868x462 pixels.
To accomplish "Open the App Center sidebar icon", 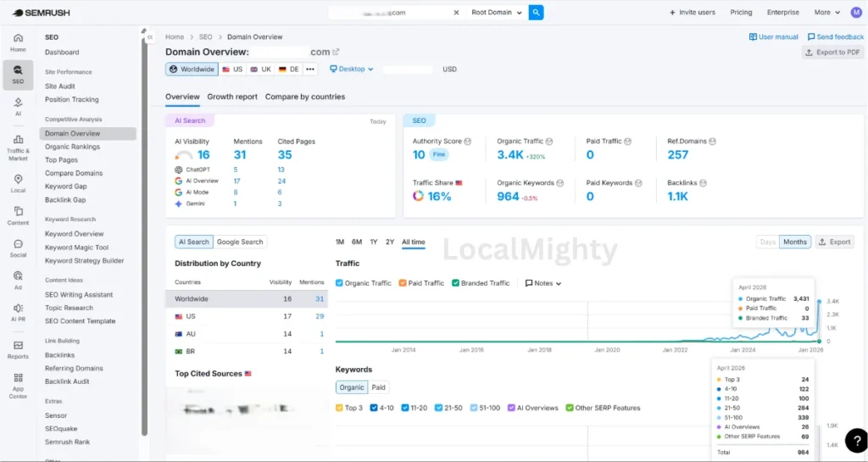I will [x=18, y=385].
